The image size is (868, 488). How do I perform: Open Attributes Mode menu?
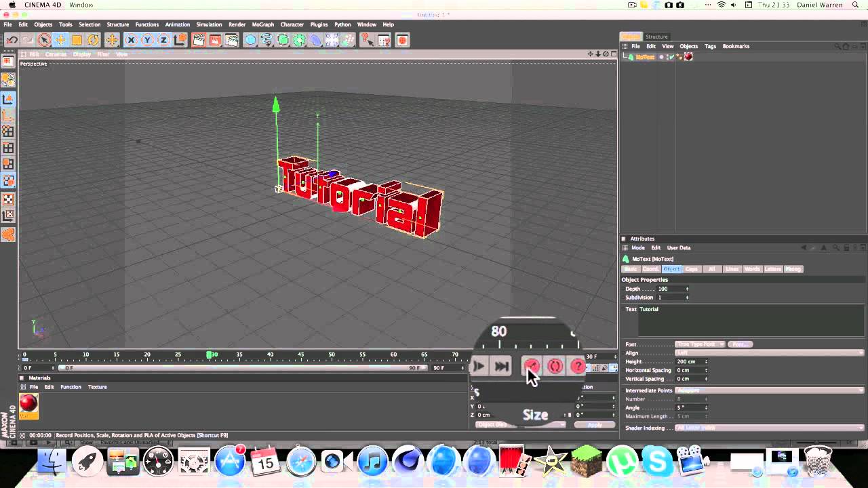click(x=638, y=248)
